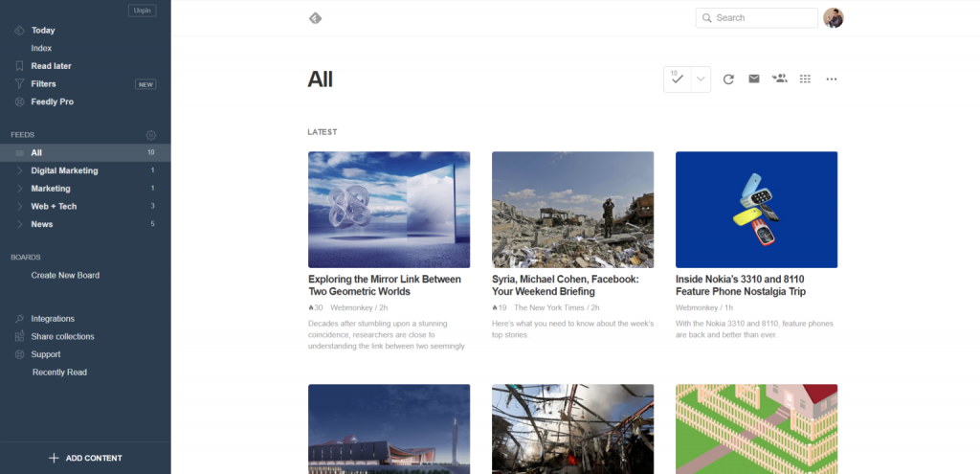Screen dimensions: 980x474
Task: Mark all 10 as read checkmark
Action: point(677,79)
